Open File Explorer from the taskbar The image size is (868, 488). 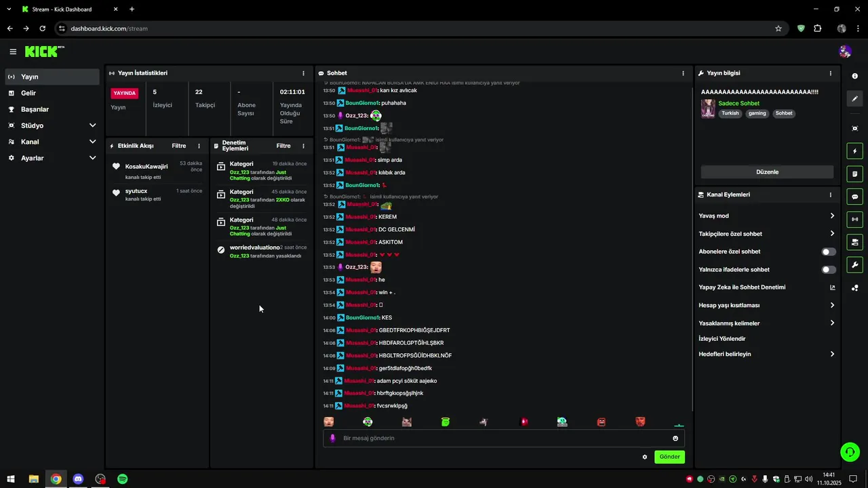33,479
